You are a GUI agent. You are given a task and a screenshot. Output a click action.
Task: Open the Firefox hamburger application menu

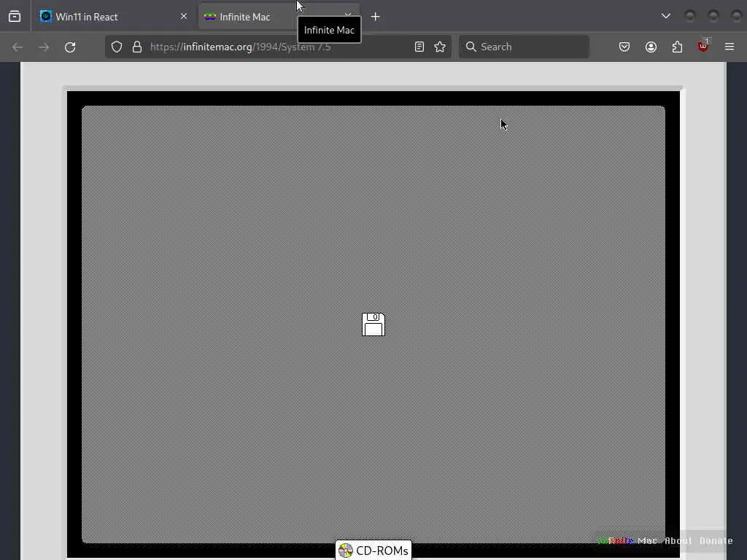729,47
